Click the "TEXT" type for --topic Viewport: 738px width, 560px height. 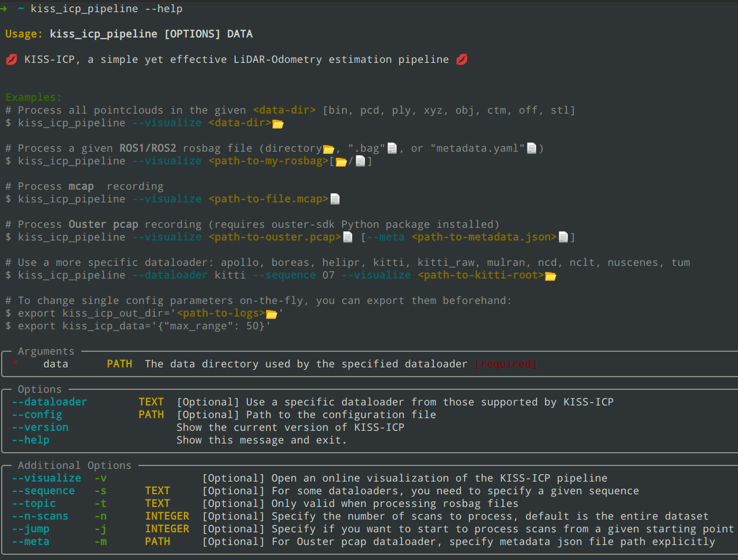pos(157,503)
